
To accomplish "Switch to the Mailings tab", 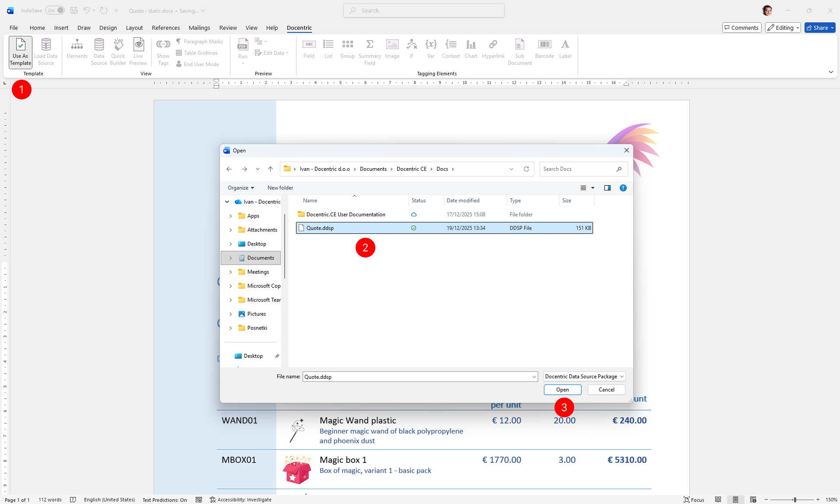I will [199, 28].
